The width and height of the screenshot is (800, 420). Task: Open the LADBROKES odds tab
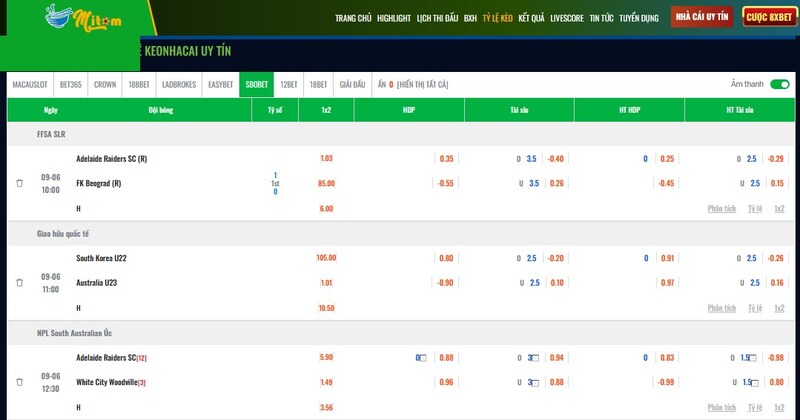tap(179, 85)
